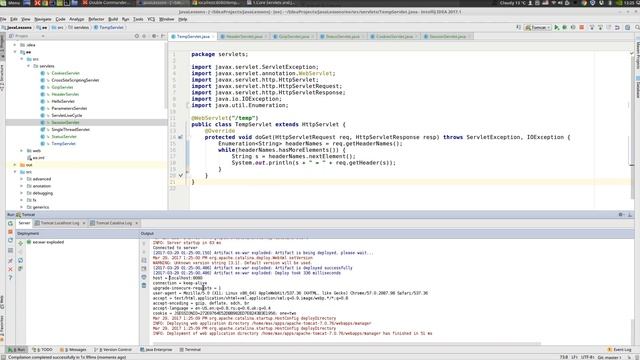This screenshot has height=360, width=640.
Task: Click the Git master branch widget in the status bar
Action: coord(609,357)
